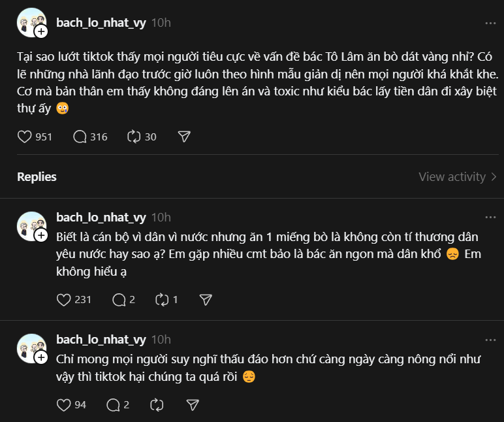Open comments on the post with 316 replies
The width and height of the screenshot is (504, 422).
point(80,137)
